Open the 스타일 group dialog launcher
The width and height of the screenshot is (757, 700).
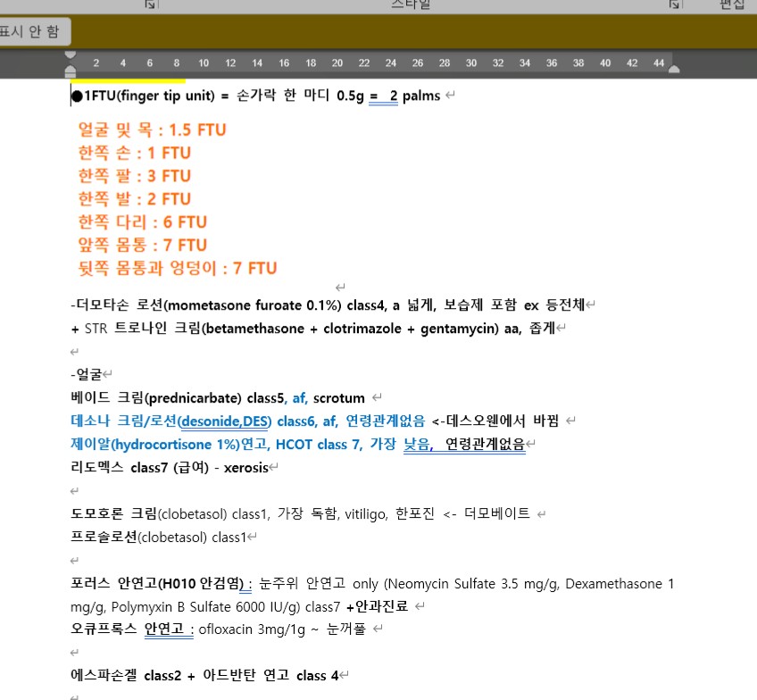676,4
